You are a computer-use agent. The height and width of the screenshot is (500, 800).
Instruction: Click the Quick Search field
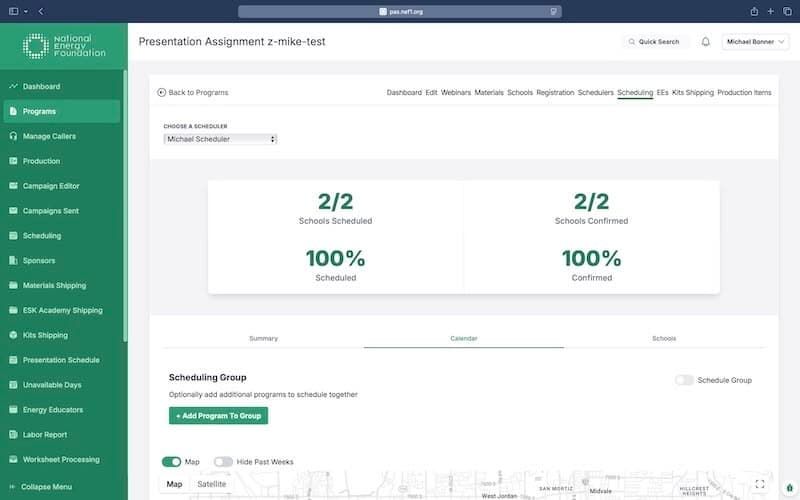655,42
